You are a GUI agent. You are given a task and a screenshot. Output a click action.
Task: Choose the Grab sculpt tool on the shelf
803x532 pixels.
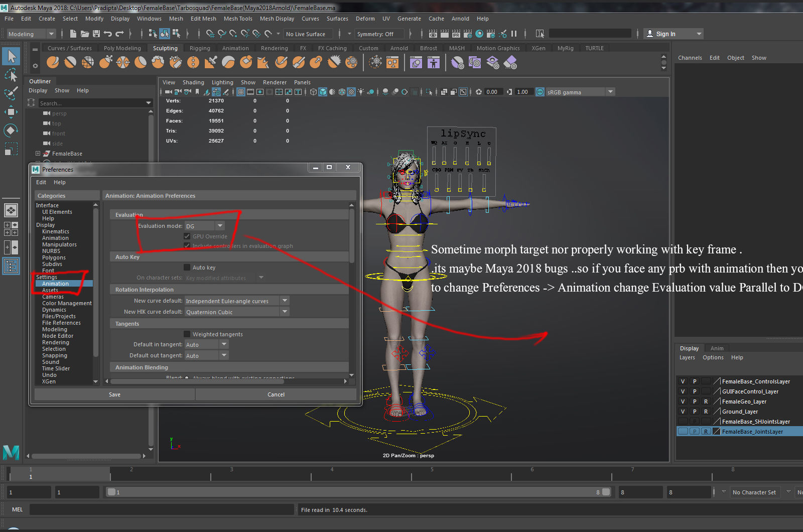[105, 62]
